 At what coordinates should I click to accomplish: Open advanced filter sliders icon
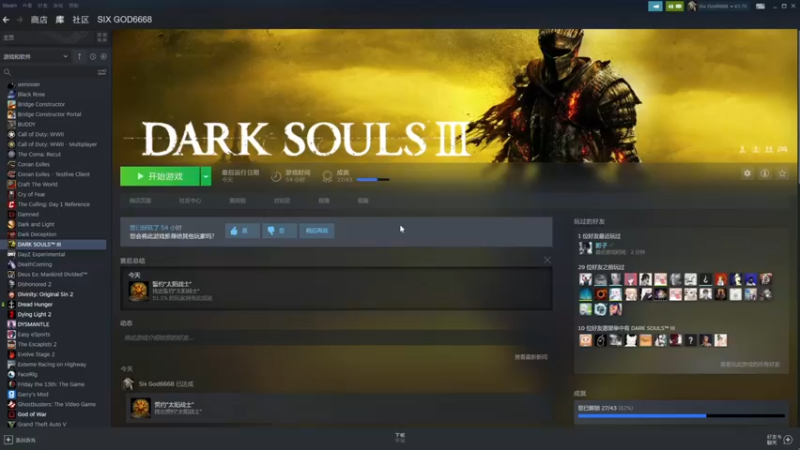pyautogui.click(x=102, y=72)
